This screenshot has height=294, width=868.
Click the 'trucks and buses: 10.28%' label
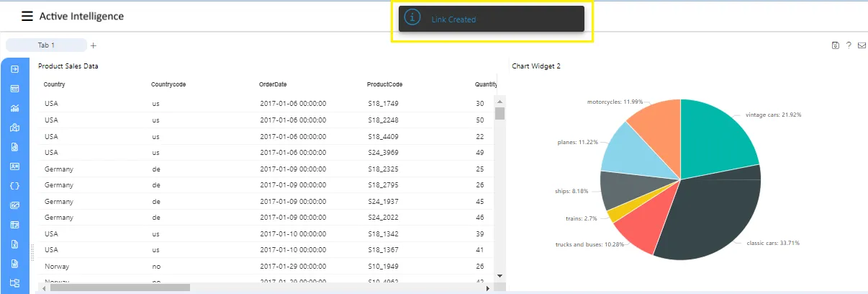(x=588, y=245)
